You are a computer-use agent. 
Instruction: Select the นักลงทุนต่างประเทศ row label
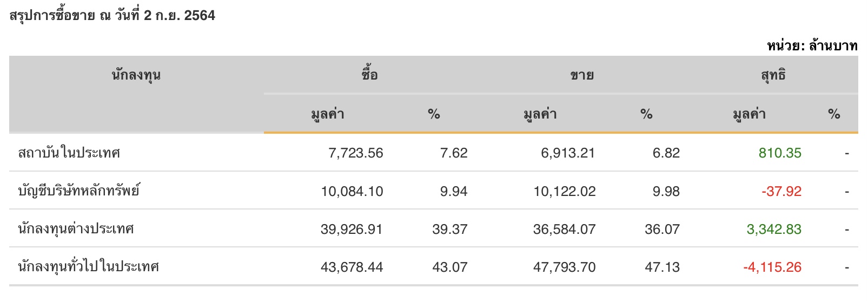pyautogui.click(x=76, y=229)
